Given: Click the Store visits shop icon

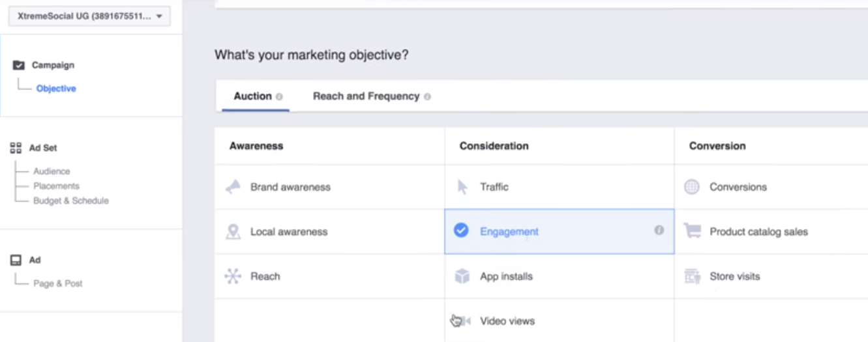Looking at the screenshot, I should [692, 276].
